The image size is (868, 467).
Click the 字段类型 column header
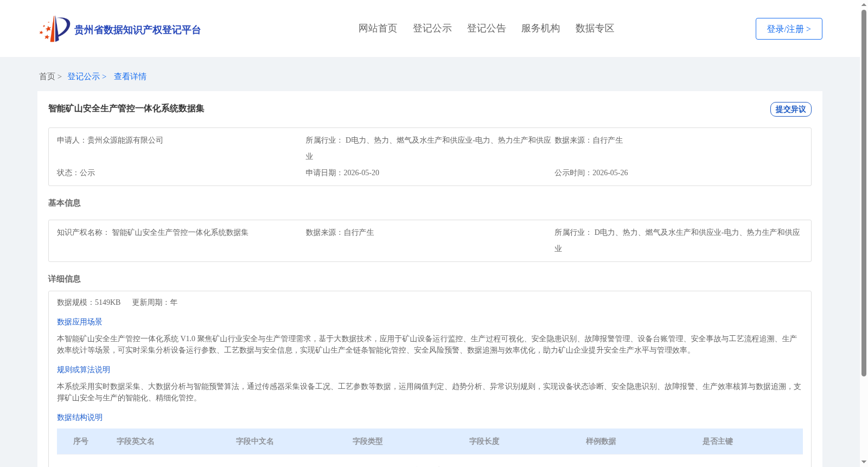pyautogui.click(x=368, y=442)
